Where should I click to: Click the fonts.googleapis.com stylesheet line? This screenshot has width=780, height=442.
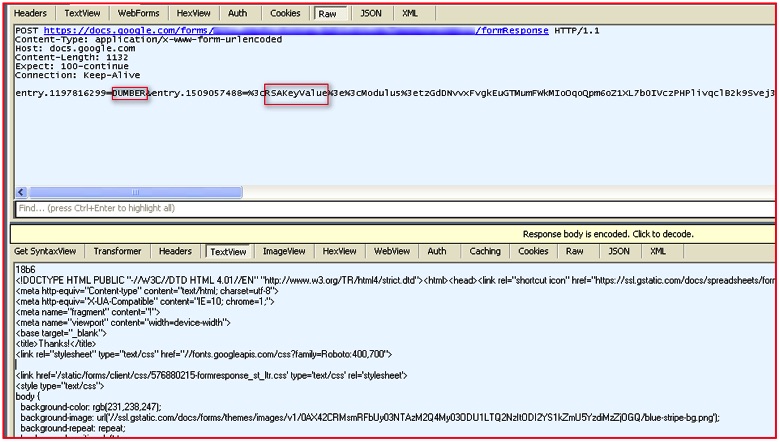(x=203, y=354)
